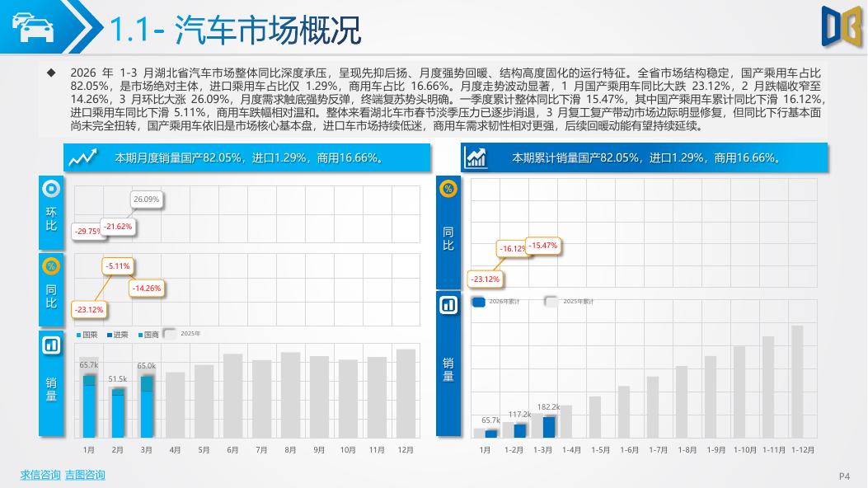This screenshot has height=488, width=868.
Task: Click the trend line icon in monthly banner
Action: [82, 157]
